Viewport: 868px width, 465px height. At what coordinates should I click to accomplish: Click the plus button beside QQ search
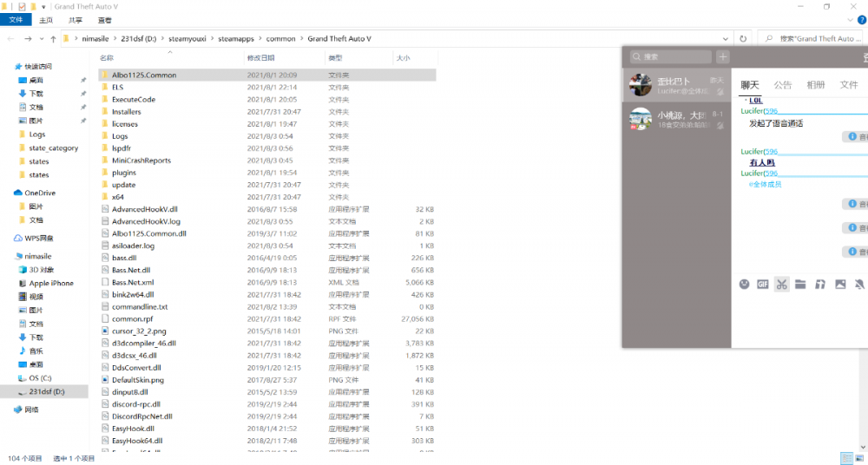[x=723, y=56]
